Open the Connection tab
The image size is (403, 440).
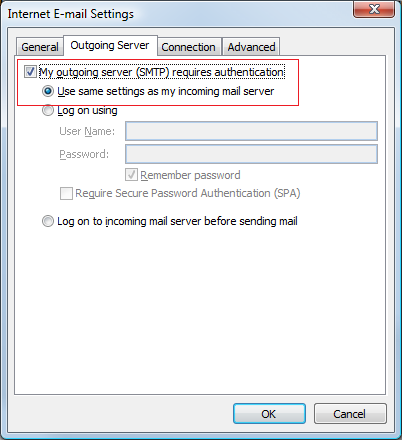point(189,47)
